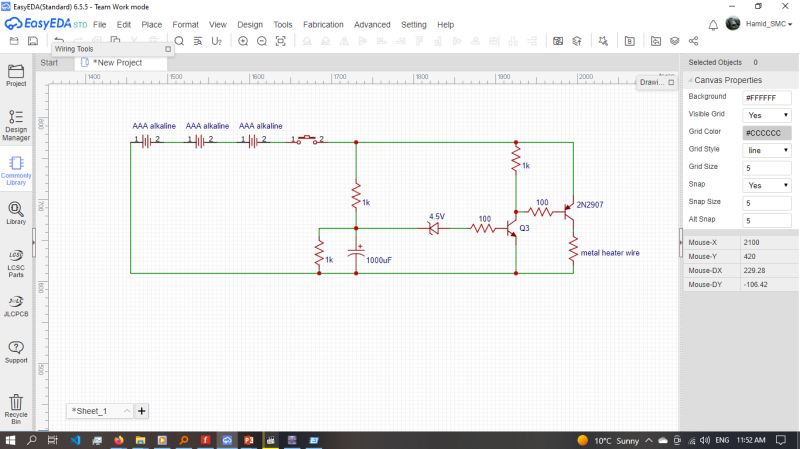The image size is (800, 449).
Task: Open the Commonly Library panel
Action: (x=16, y=170)
